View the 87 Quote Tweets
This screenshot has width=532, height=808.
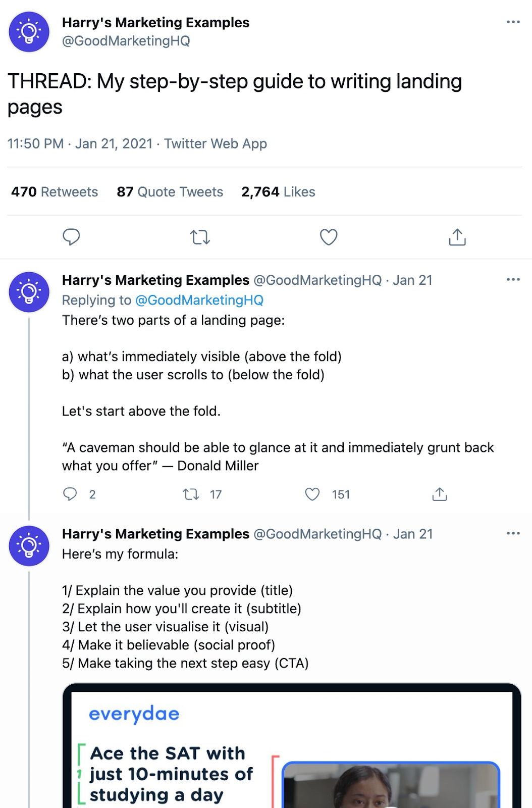coord(170,192)
